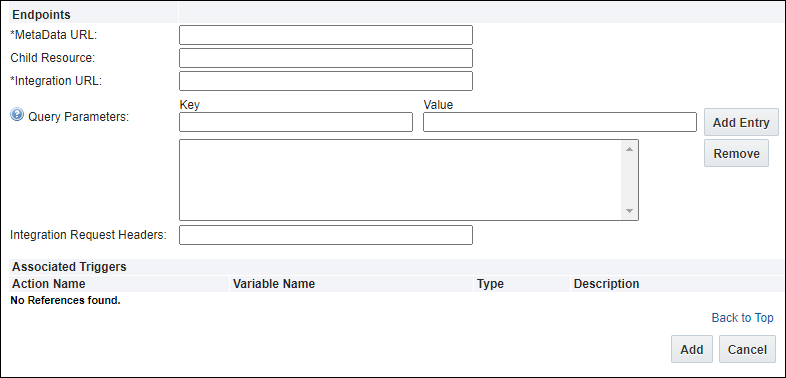786x378 pixels.
Task: Click the list box scroll-up arrow
Action: click(x=630, y=149)
